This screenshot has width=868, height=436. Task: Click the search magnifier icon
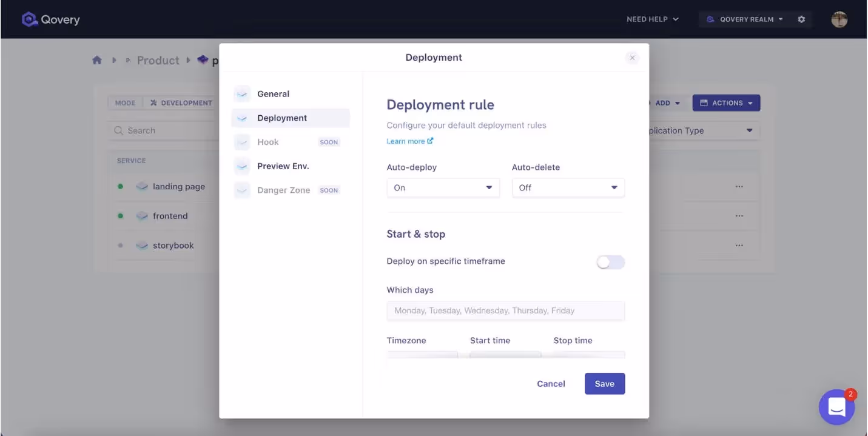click(x=119, y=130)
